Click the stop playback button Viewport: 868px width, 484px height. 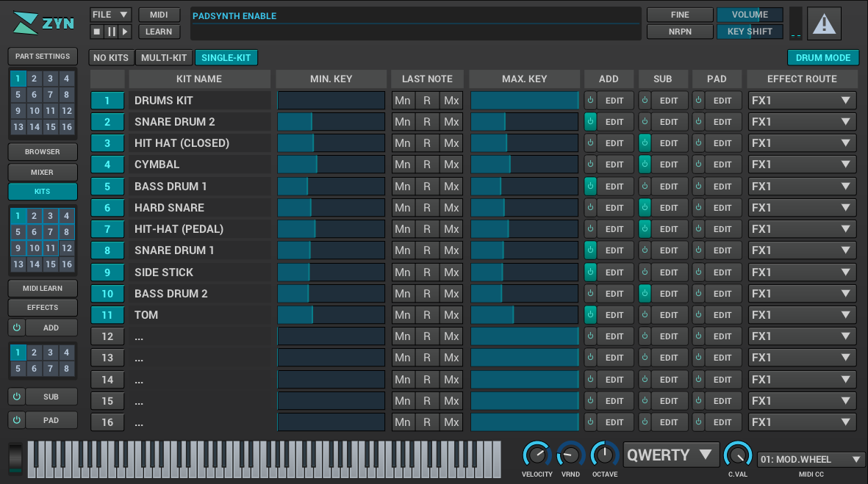tap(97, 32)
